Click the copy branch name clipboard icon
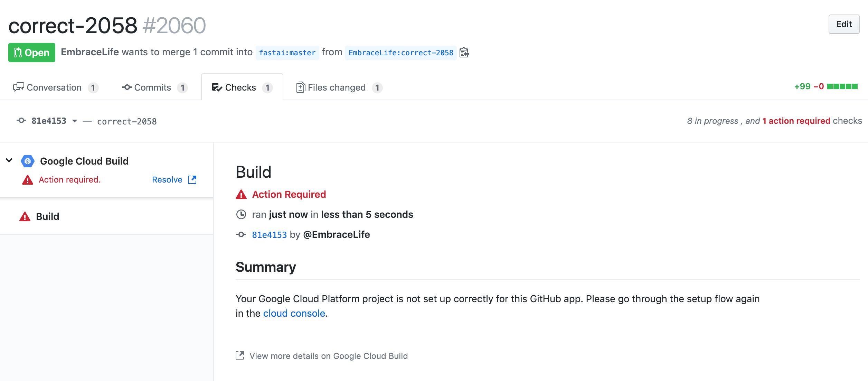Viewport: 868px width, 381px height. tap(464, 53)
